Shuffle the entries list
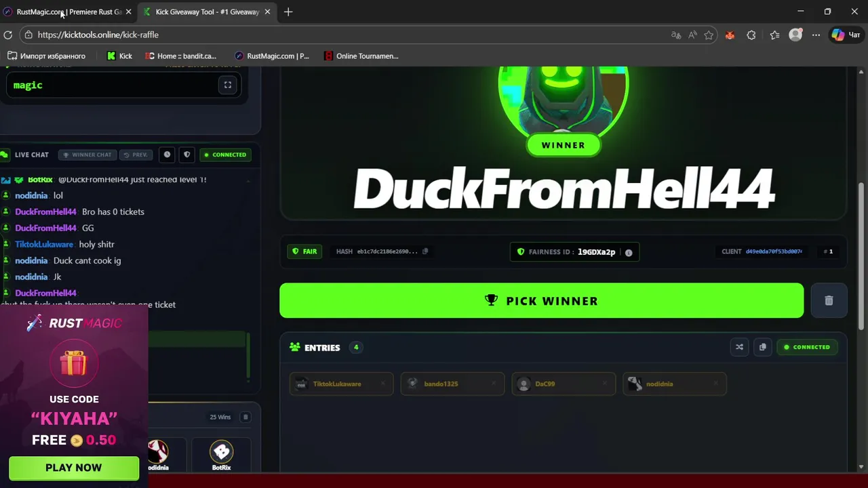This screenshot has height=488, width=868. pos(739,347)
